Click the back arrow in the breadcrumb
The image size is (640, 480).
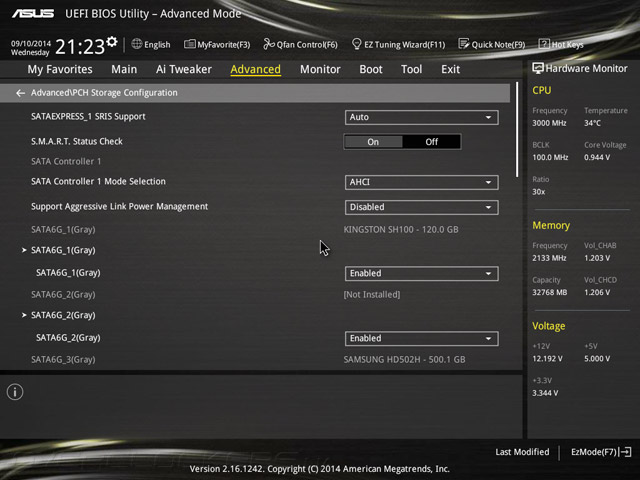pyautogui.click(x=20, y=93)
